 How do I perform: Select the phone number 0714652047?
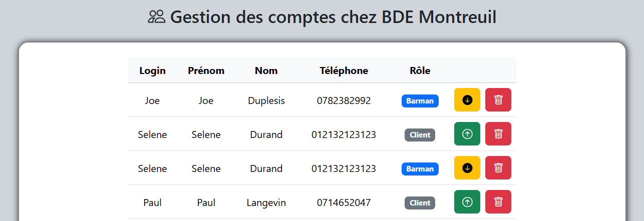344,202
